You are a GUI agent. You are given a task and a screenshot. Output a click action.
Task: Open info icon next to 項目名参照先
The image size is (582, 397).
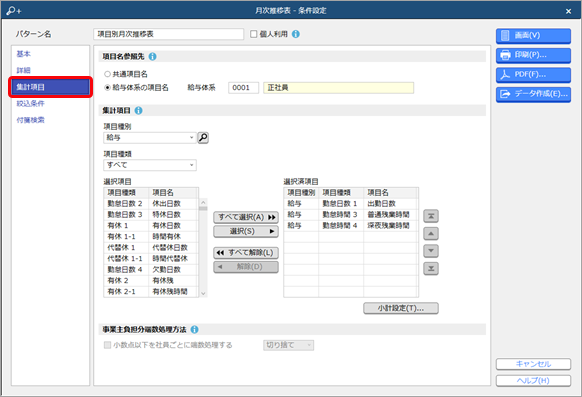(x=153, y=56)
